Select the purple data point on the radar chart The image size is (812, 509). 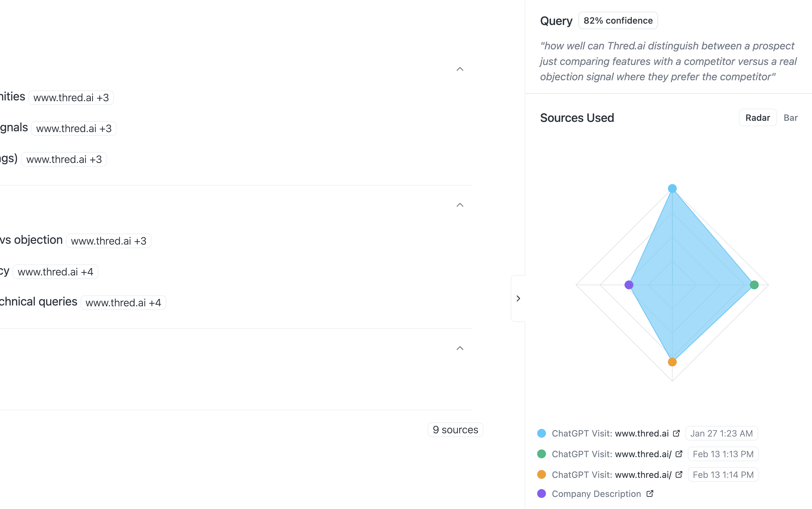pyautogui.click(x=629, y=285)
